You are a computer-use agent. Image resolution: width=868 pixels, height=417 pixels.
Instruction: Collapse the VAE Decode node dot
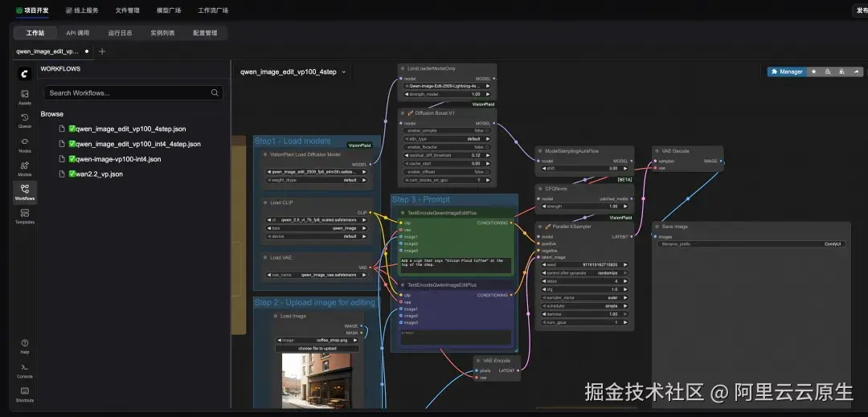[657, 150]
